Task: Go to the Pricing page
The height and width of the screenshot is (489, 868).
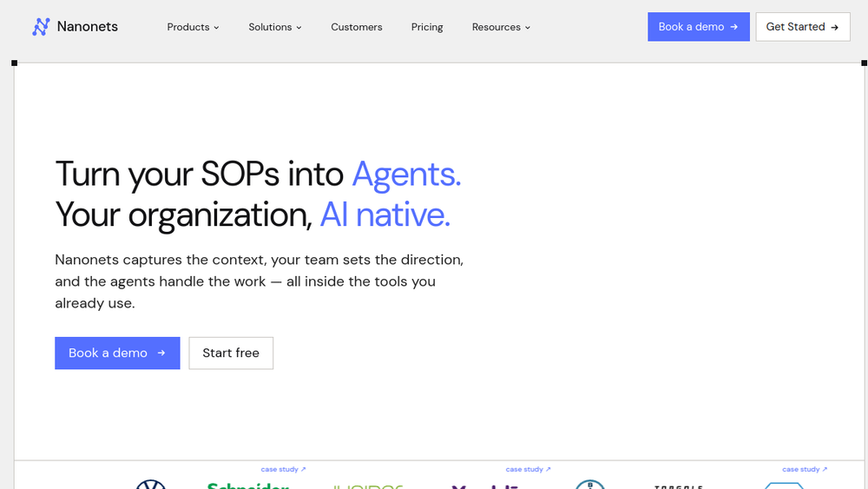Action: 427,27
